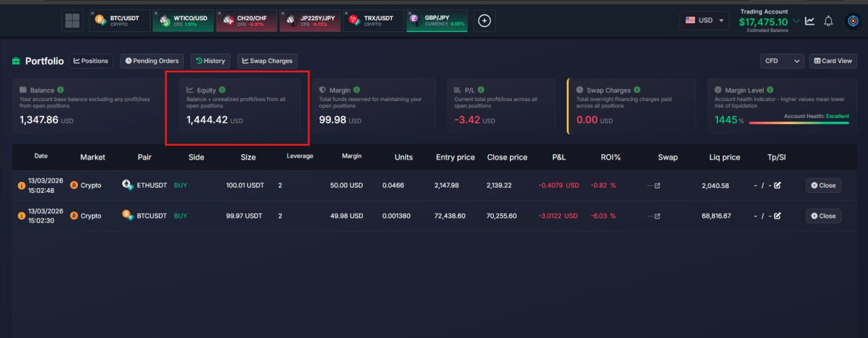The height and width of the screenshot is (338, 868).
Task: Open the USD currency dropdown
Action: click(x=704, y=20)
